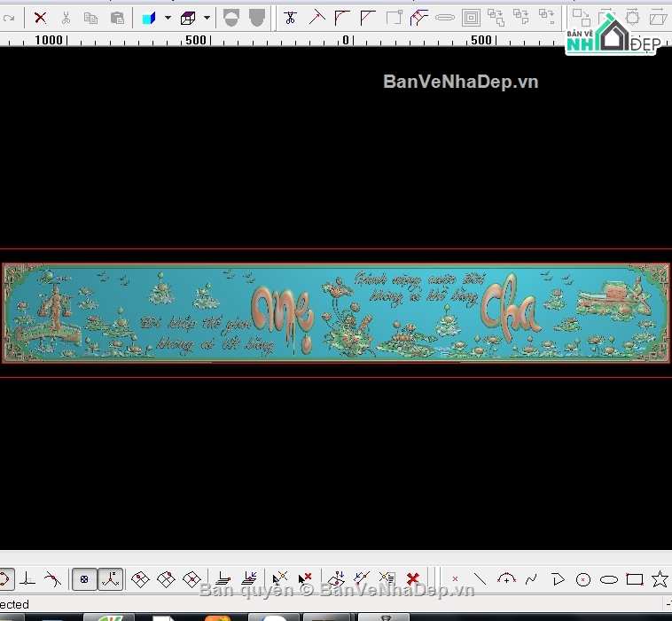Select the Star shape drawing tool
This screenshot has width=672, height=621.
(660, 579)
